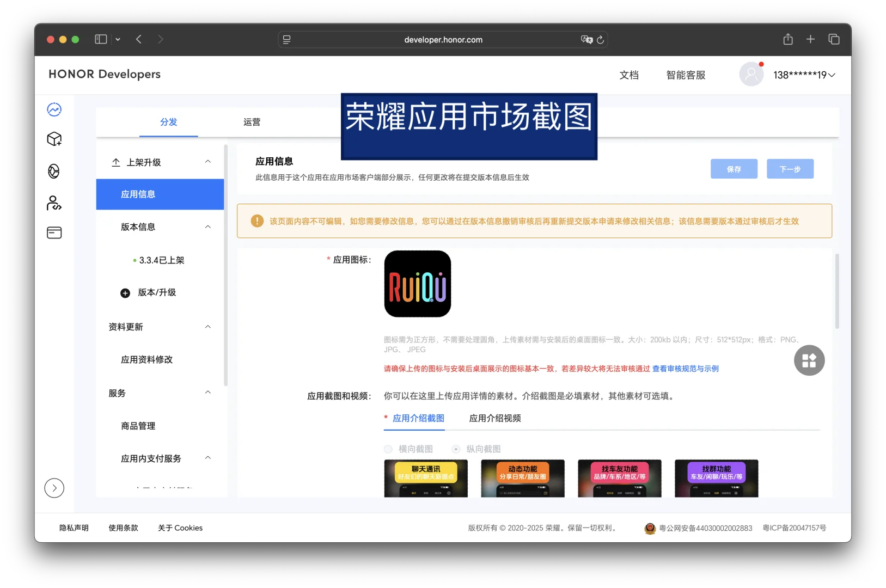This screenshot has width=886, height=588.
Task: Open the 粤公网安备44030002002883 link
Action: coord(705,528)
